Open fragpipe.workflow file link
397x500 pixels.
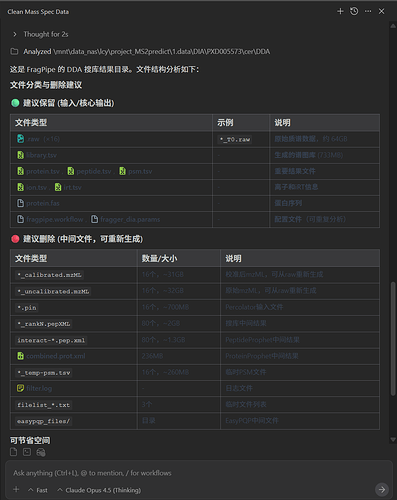pos(55,219)
